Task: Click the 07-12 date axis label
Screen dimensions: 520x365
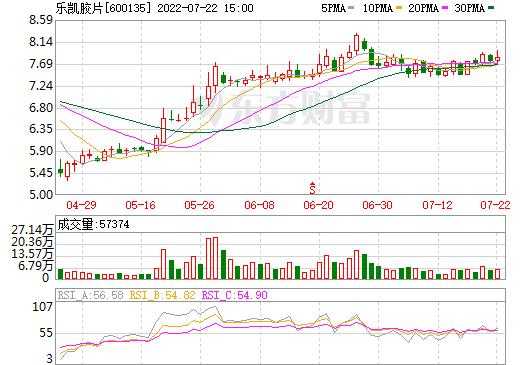Action: (x=437, y=205)
